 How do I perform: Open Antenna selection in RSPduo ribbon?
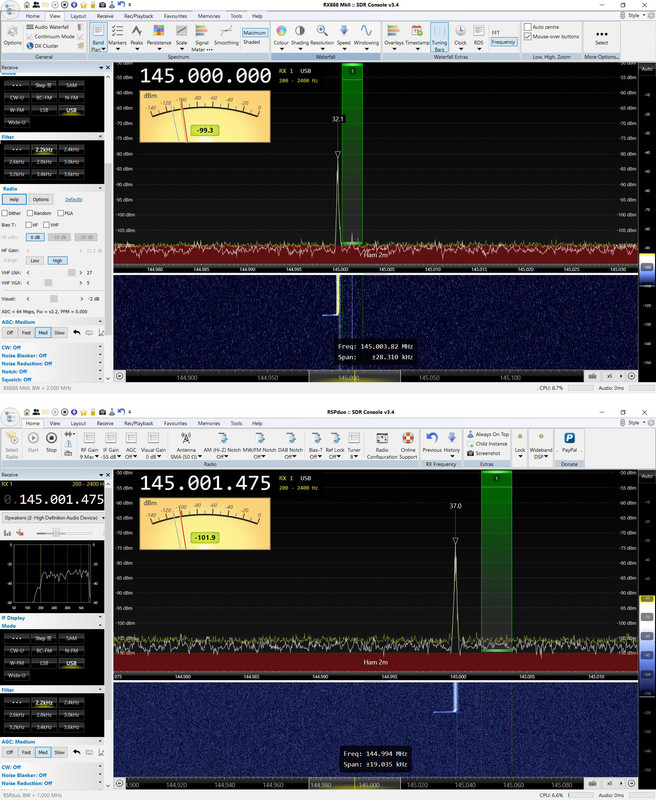[x=186, y=445]
